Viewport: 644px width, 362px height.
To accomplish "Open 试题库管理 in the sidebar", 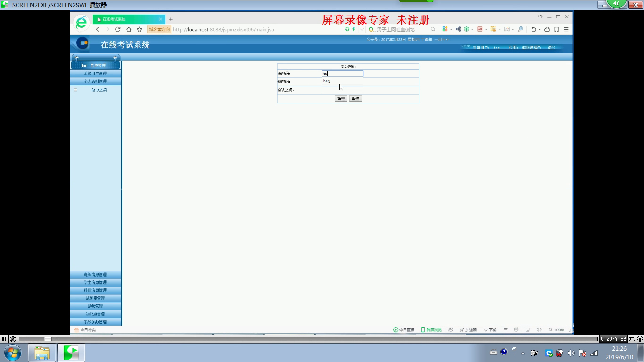I will (95, 298).
